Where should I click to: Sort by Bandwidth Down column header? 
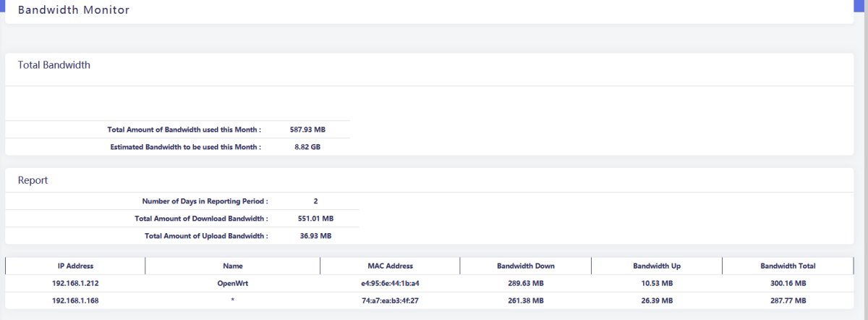pos(526,266)
